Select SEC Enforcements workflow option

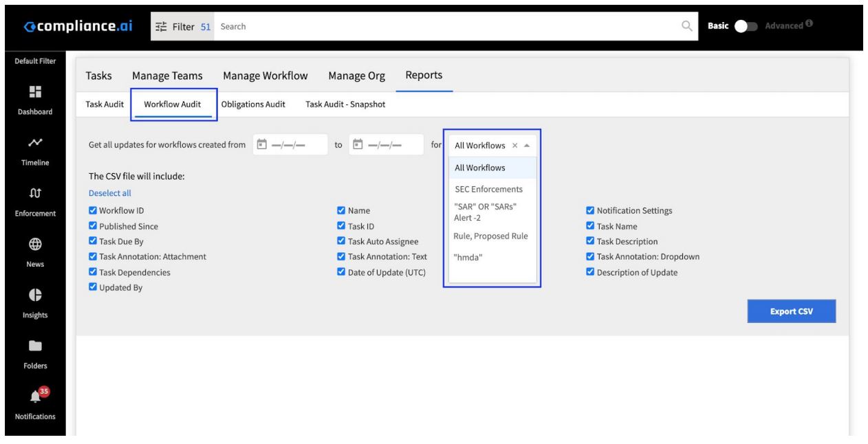[x=492, y=189]
